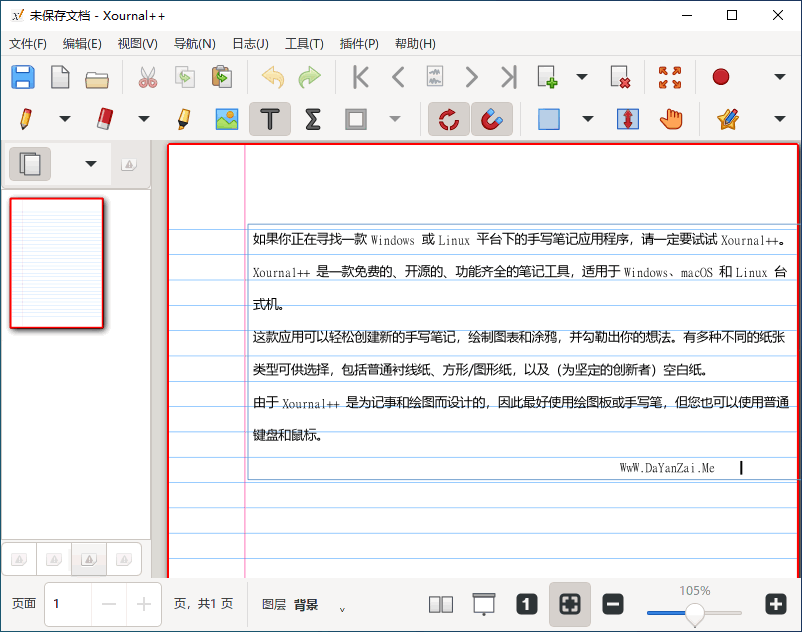Select the Eraser tool

105,119
